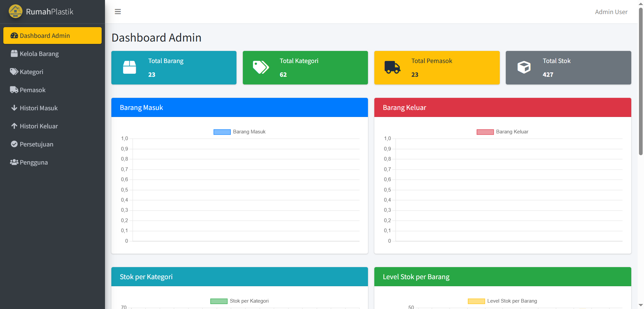Click the box icon on Total Barang card
Image resolution: width=644 pixels, height=309 pixels.
tap(129, 67)
